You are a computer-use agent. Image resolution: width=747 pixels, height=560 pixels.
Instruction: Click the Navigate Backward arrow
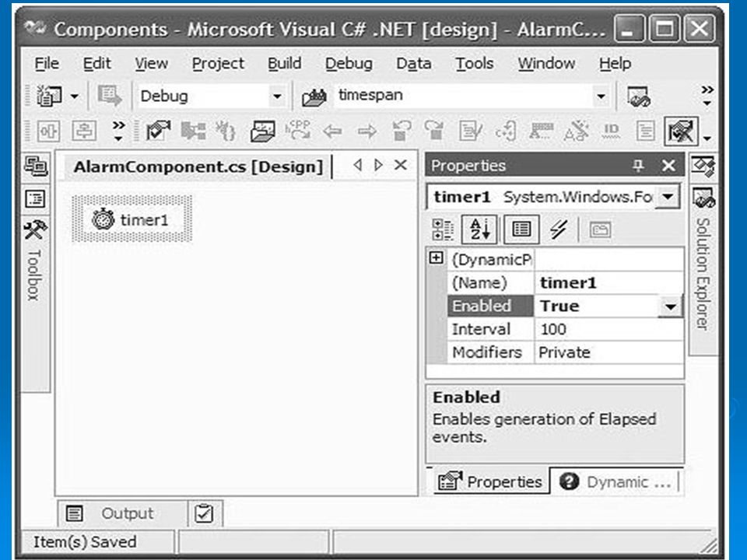click(x=332, y=131)
